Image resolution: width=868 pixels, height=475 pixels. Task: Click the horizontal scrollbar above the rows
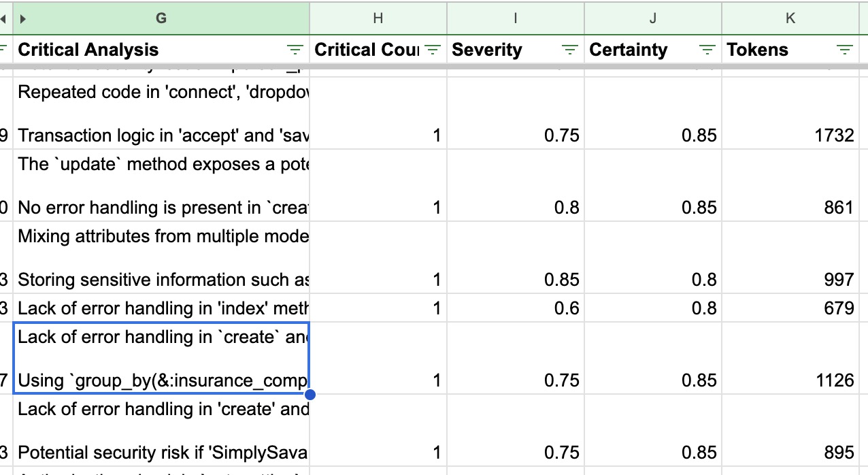tap(435, 66)
